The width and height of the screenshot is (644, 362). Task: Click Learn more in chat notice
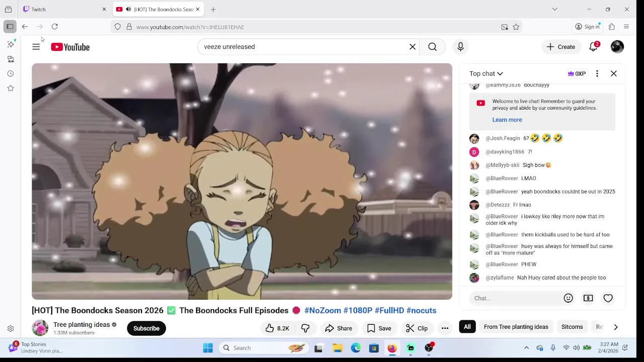tap(507, 120)
